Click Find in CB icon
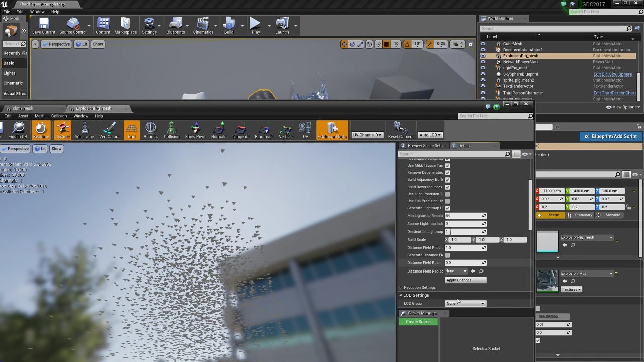The width and height of the screenshot is (644, 362). click(x=18, y=130)
